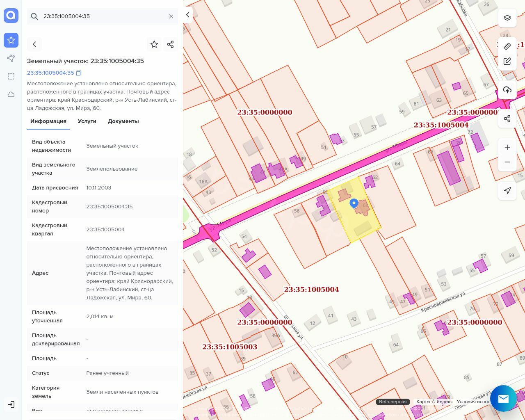Zoom out on the map
Screen dimensions: 525x420
pos(507,162)
